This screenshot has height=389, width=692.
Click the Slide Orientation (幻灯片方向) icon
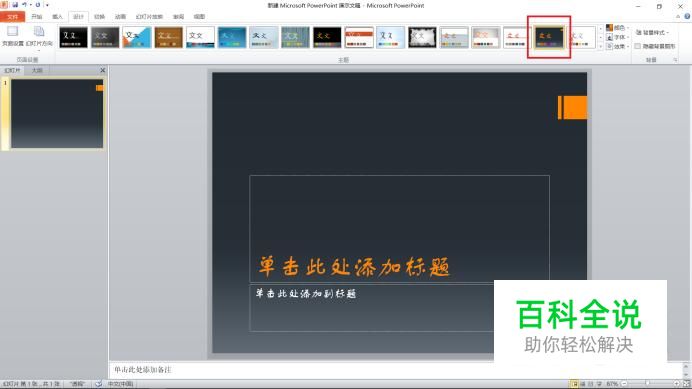39,35
